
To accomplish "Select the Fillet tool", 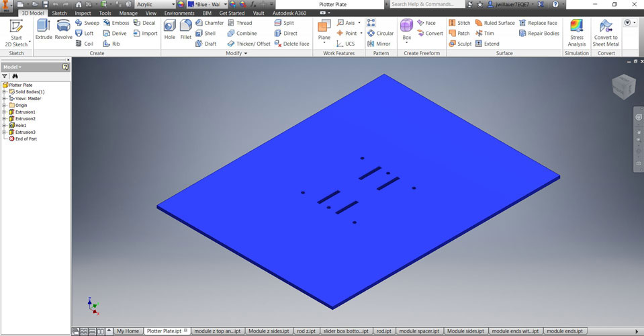I will coord(185,29).
